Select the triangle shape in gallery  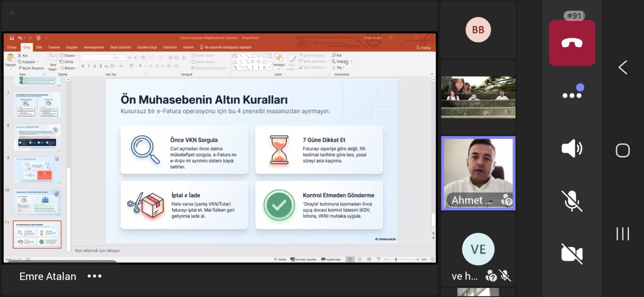coord(235,62)
